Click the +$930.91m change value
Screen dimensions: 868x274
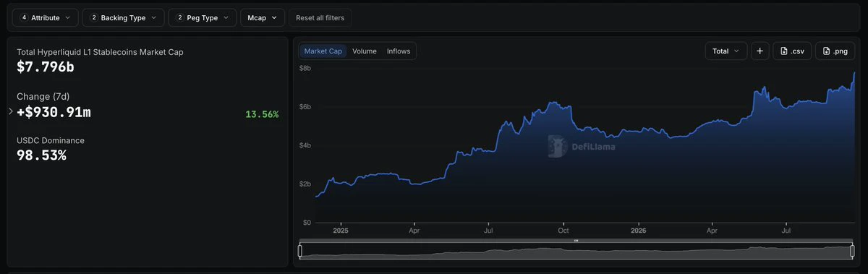click(54, 112)
